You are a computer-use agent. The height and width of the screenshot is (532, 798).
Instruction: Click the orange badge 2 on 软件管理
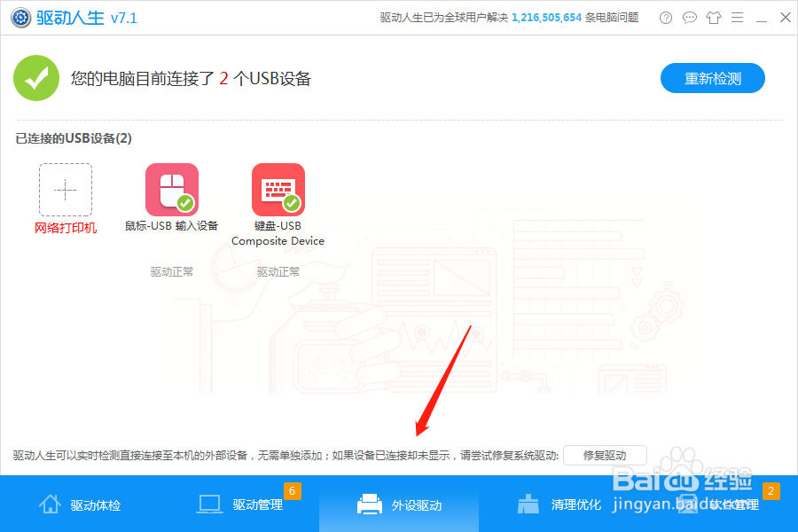point(771,490)
